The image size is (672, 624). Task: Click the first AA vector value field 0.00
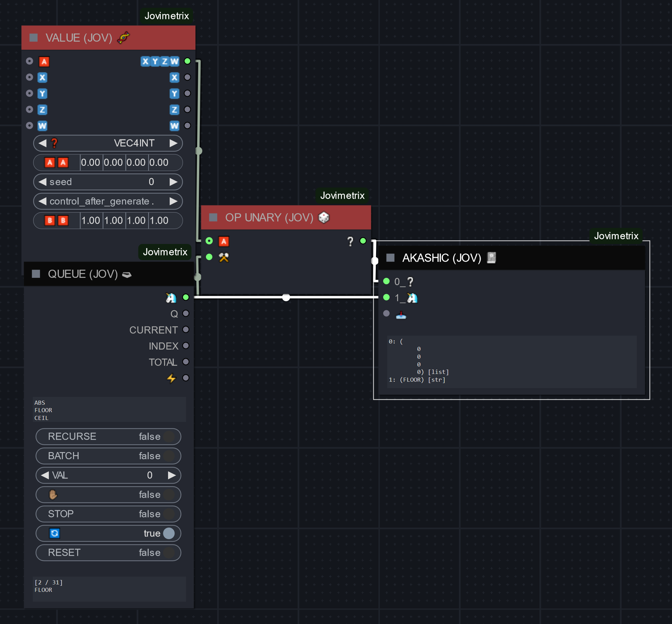(x=91, y=162)
